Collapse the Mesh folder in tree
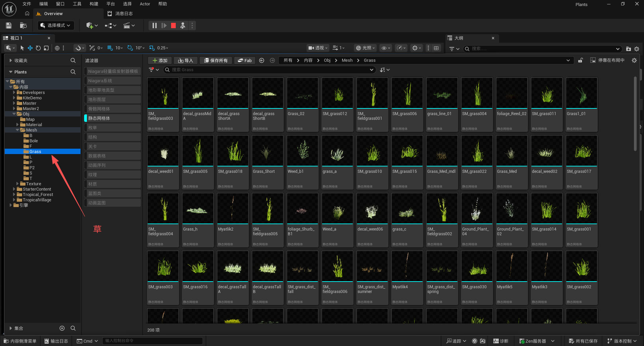The width and height of the screenshot is (644, 346). coord(17,130)
